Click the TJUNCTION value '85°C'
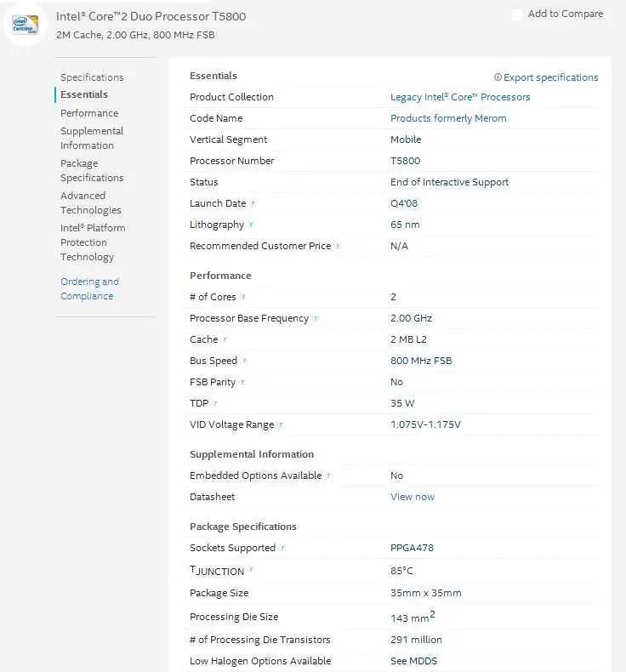Image resolution: width=626 pixels, height=672 pixels. coord(401,571)
